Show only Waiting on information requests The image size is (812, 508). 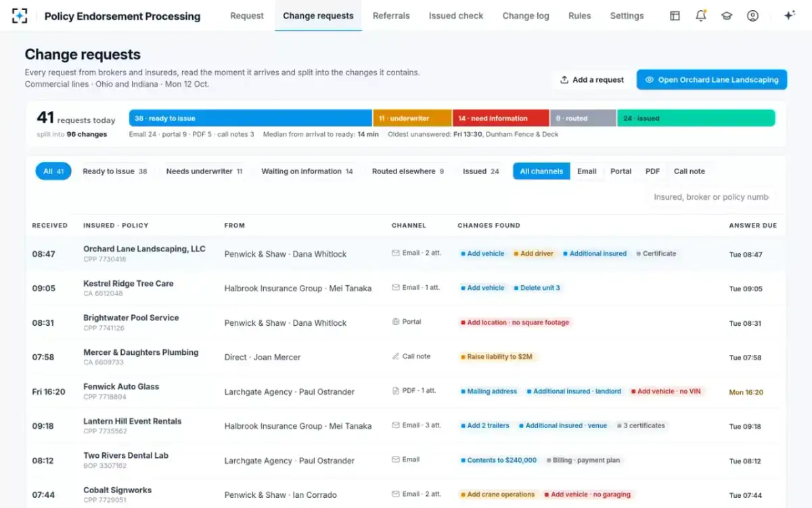click(x=307, y=171)
